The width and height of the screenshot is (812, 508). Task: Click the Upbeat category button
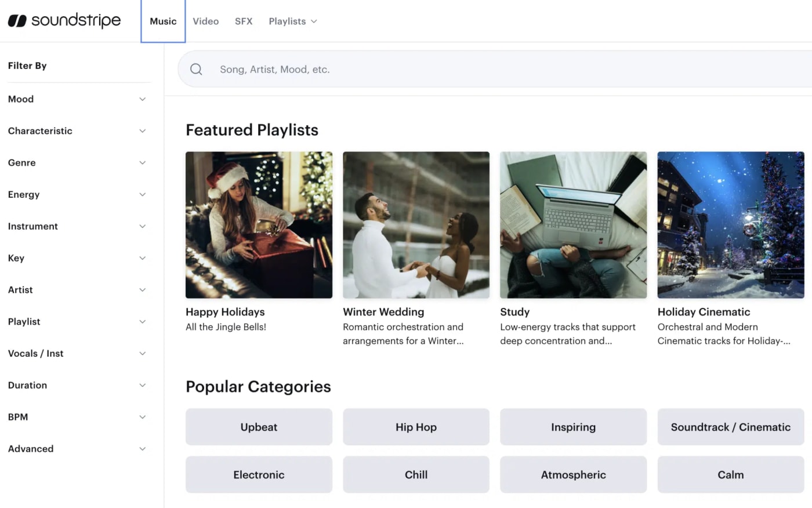pyautogui.click(x=259, y=427)
